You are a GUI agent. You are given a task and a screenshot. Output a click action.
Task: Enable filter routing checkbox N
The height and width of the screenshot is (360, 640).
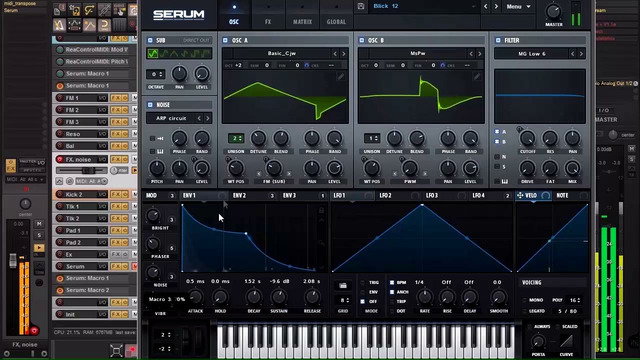pyautogui.click(x=497, y=157)
